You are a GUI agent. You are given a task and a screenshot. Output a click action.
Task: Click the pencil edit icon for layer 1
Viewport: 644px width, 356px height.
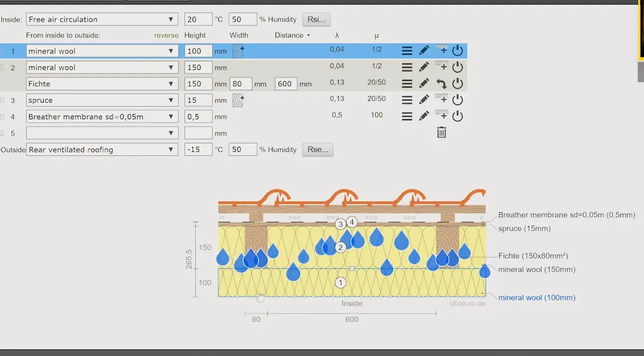click(424, 51)
